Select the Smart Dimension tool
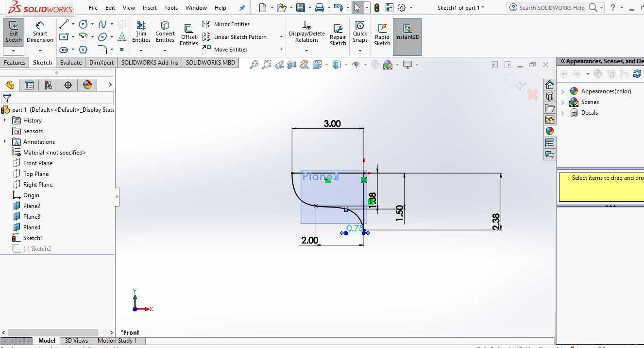644x348 pixels. coord(40,33)
